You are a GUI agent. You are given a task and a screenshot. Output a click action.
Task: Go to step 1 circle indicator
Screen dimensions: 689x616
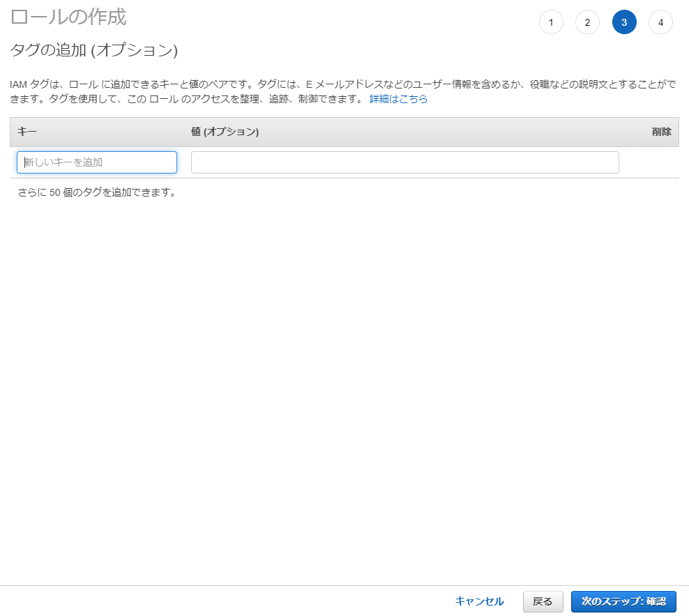pyautogui.click(x=551, y=22)
